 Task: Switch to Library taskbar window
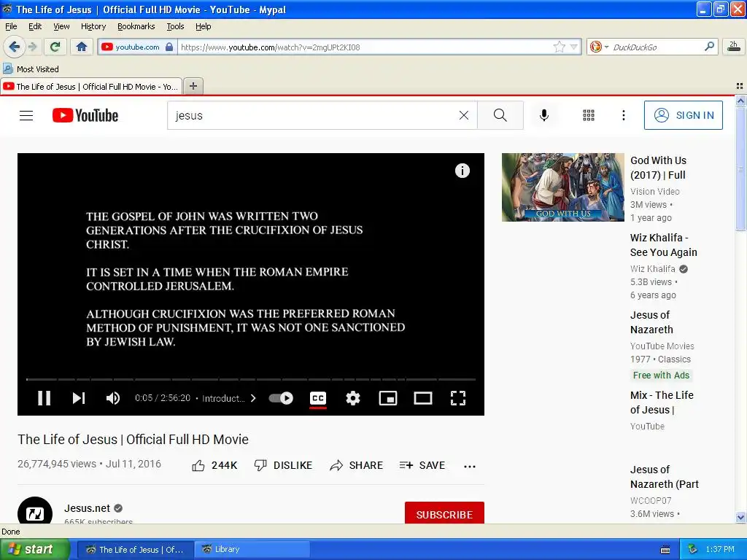[252, 549]
